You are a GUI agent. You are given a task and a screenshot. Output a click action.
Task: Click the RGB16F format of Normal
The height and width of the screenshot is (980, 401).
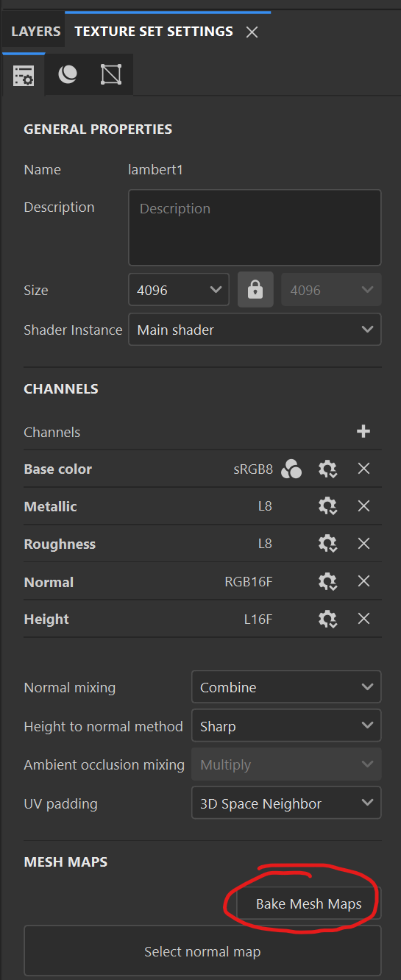click(x=249, y=581)
